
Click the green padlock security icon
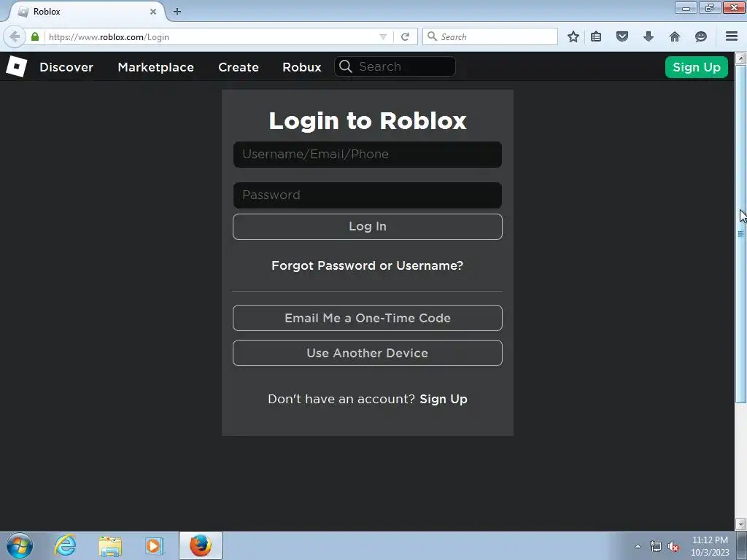point(35,36)
